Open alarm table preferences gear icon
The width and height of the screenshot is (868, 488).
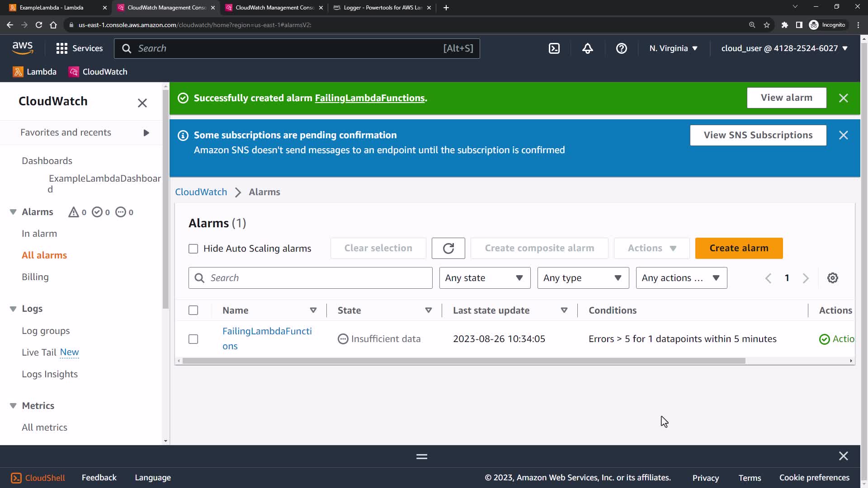(832, 278)
